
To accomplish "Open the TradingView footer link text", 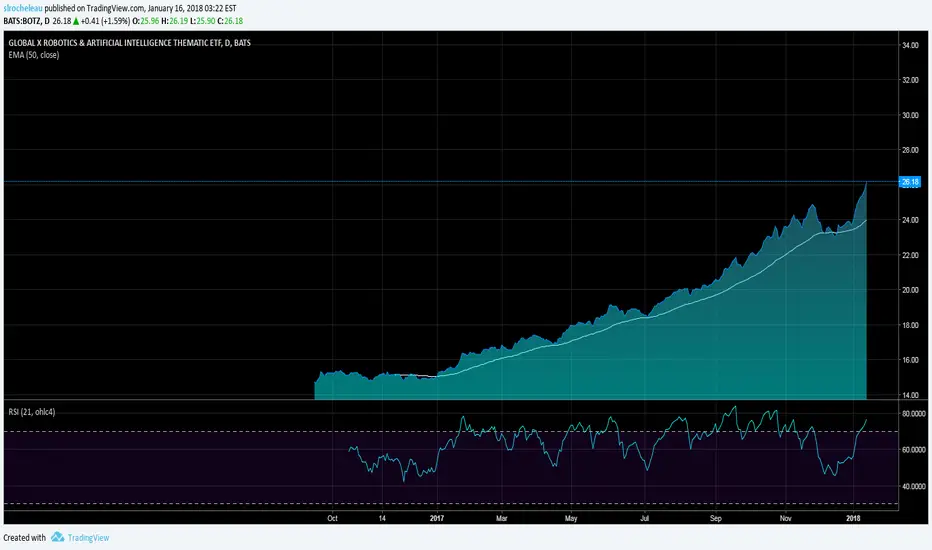I will click(89, 538).
